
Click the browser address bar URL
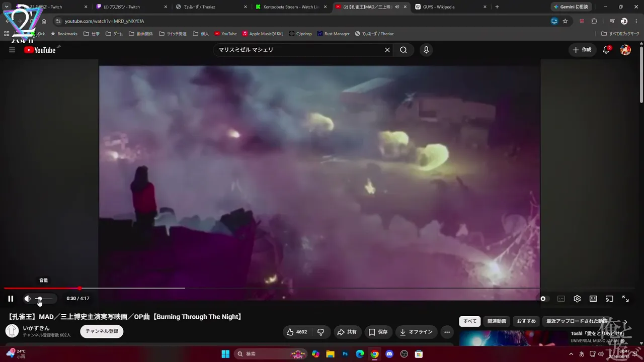tap(105, 21)
